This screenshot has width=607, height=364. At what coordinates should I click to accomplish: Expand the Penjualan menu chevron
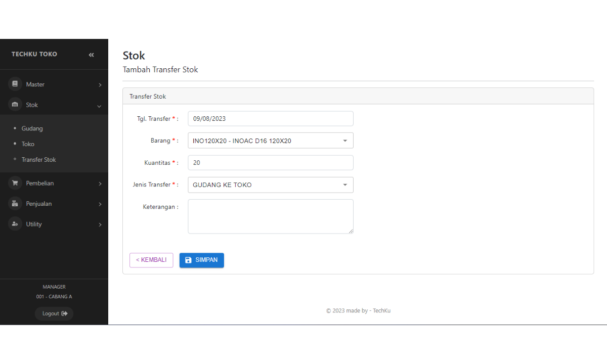100,204
